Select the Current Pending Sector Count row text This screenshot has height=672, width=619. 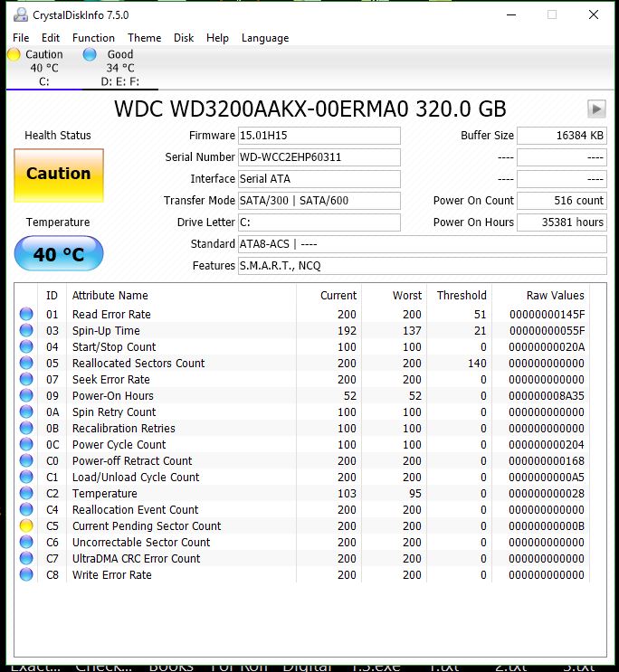(x=147, y=525)
